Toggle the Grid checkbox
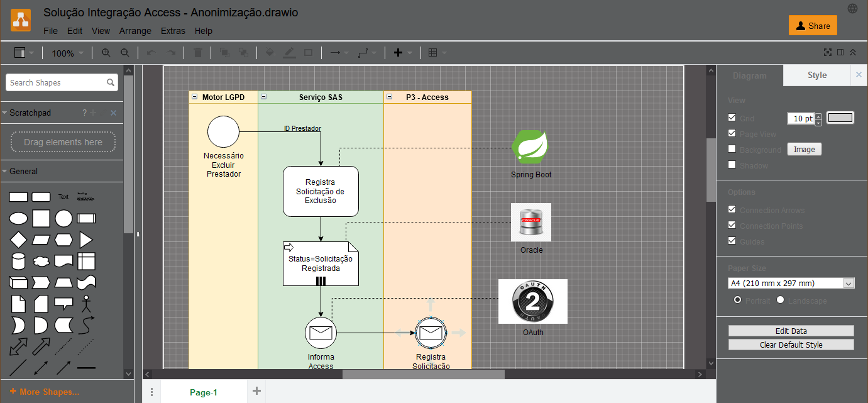 tap(732, 118)
